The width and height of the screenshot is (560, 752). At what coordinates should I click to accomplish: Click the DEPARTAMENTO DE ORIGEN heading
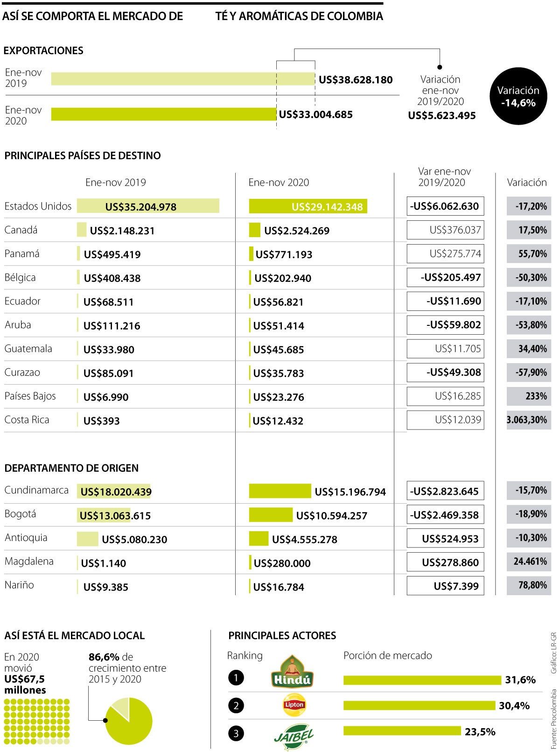71,468
